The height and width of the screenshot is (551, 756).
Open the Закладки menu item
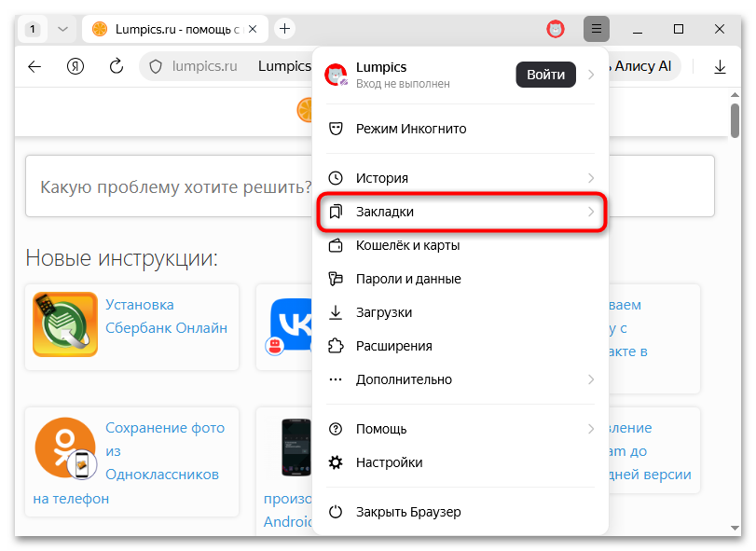click(x=460, y=213)
